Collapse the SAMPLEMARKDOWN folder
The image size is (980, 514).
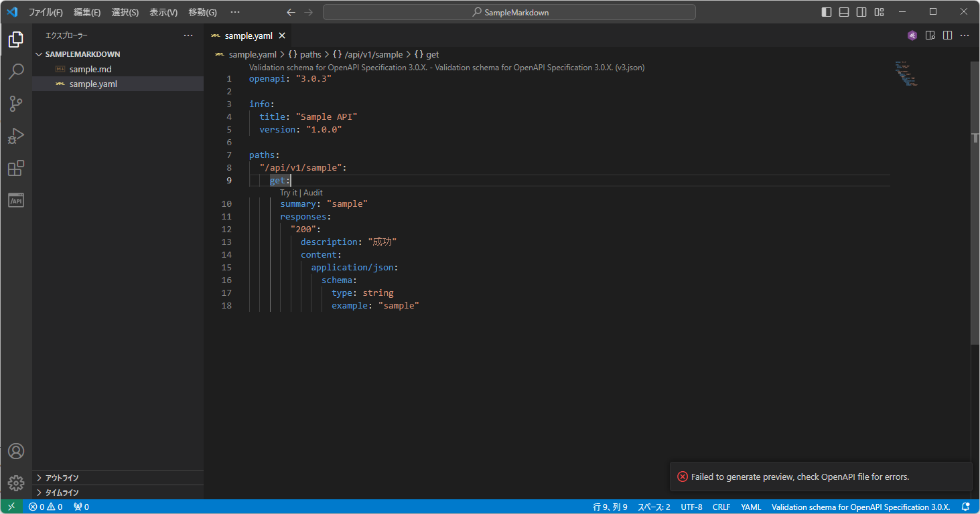(x=39, y=54)
